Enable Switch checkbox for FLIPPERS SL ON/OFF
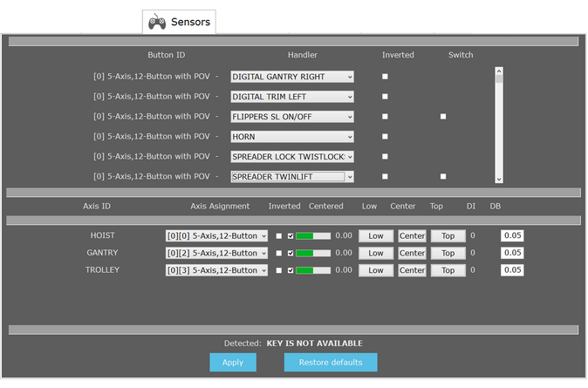This screenshot has width=588, height=388. pos(443,116)
